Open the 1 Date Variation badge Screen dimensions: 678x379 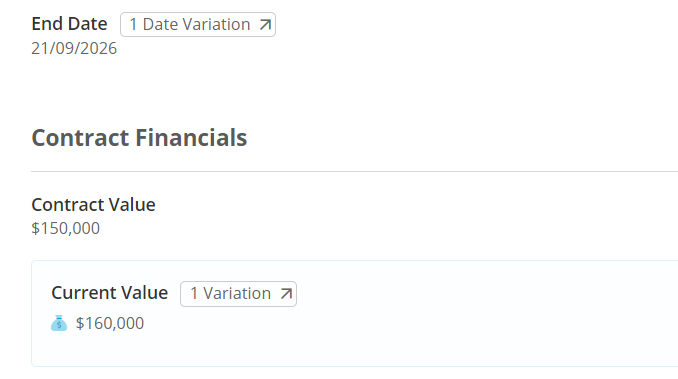tap(198, 25)
